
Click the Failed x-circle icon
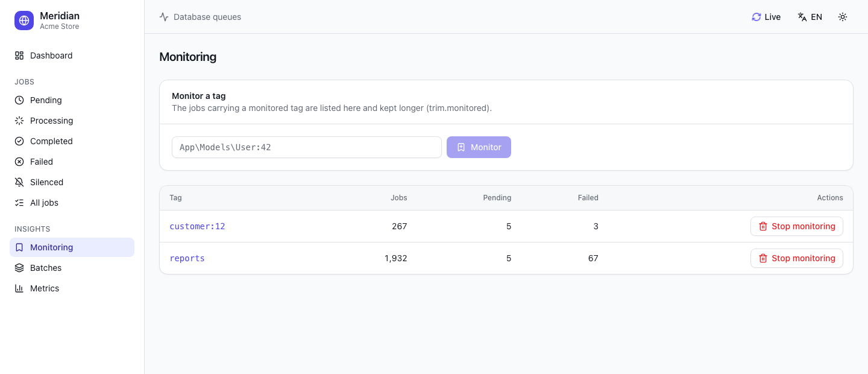(19, 162)
